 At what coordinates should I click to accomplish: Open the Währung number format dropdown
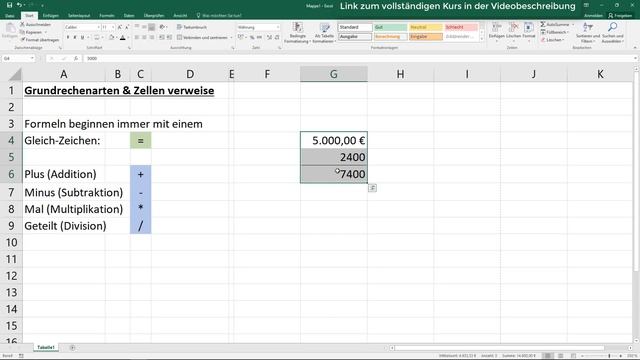278,27
